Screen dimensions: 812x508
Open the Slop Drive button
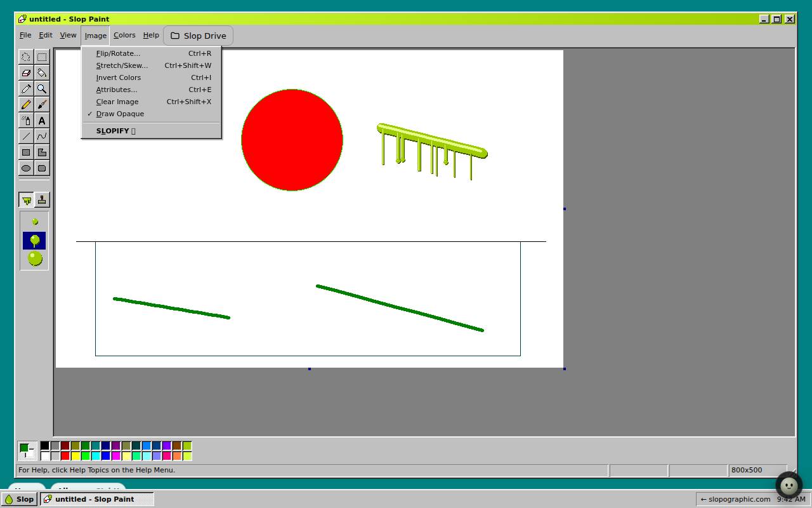[x=198, y=36]
